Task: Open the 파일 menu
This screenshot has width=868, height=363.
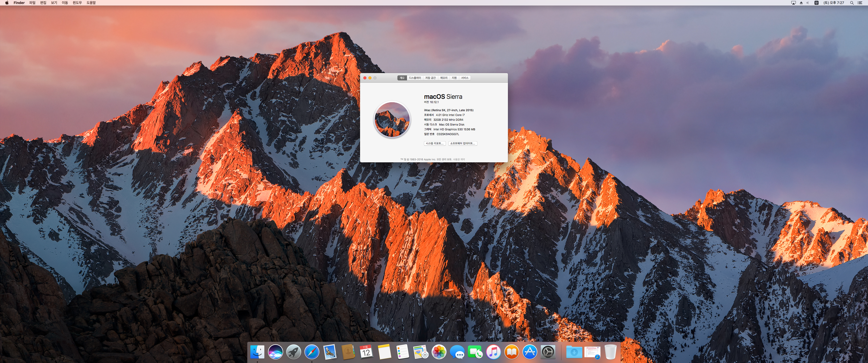Action: coord(32,3)
